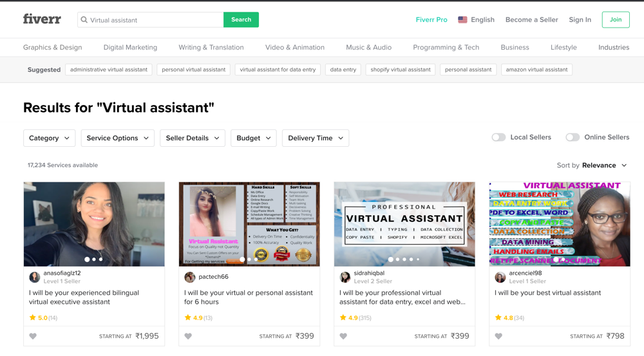Open the Writing & Translation category
The width and height of the screenshot is (644, 356).
point(211,47)
